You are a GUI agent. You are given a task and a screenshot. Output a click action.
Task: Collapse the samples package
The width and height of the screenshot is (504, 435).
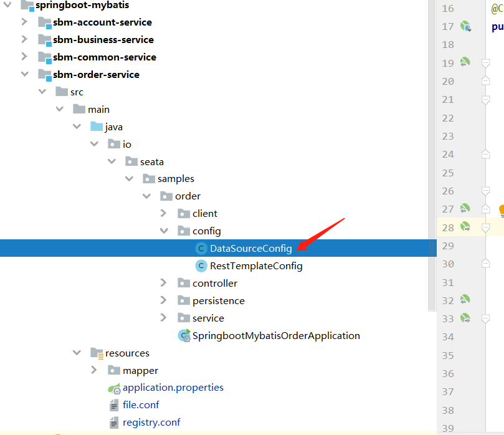[x=129, y=178]
